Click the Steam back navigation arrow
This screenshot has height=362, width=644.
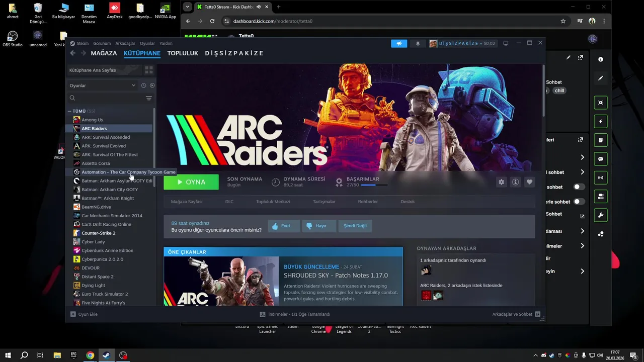[x=73, y=53]
